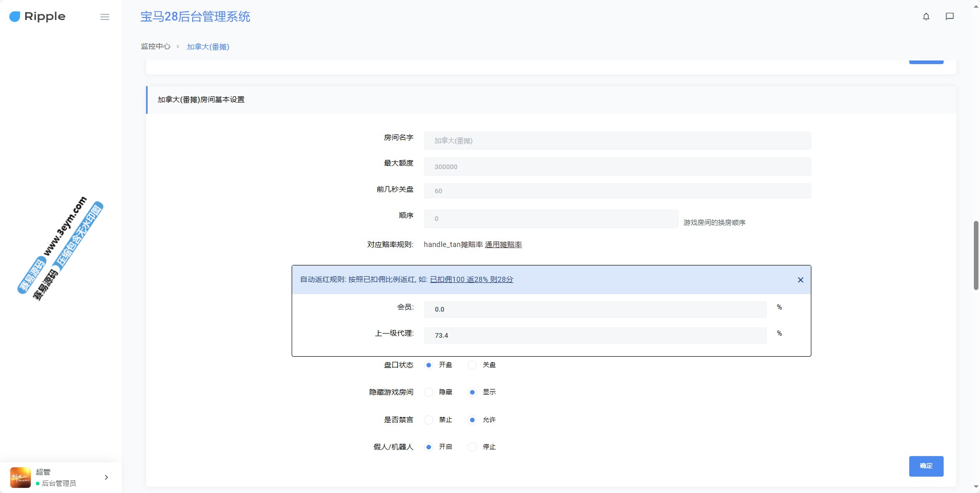Expand the user profile chevron arrow
Image resolution: width=980 pixels, height=493 pixels.
pos(106,477)
